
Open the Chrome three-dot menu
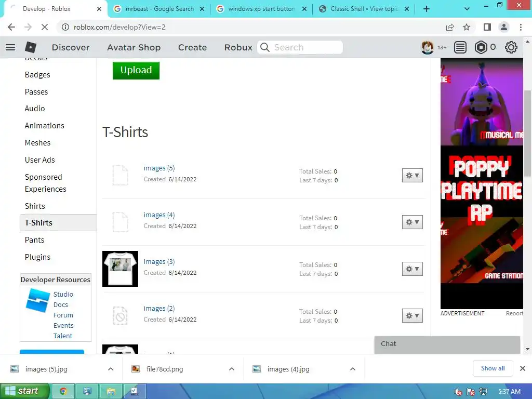521,27
